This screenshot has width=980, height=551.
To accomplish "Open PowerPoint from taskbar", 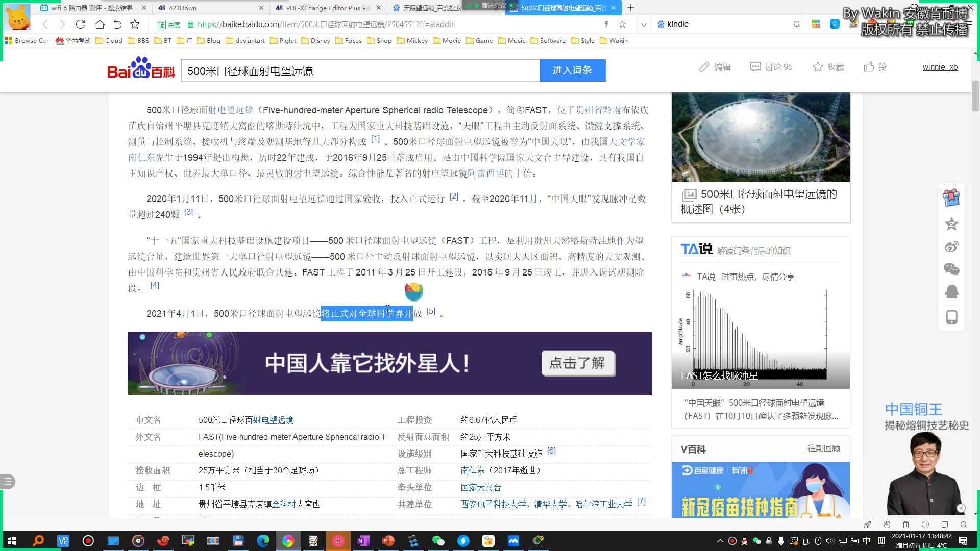I will coord(388,541).
